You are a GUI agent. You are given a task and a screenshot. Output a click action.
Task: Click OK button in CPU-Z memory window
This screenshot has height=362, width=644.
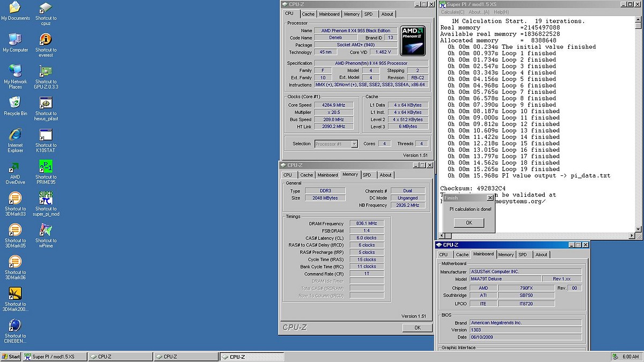tap(417, 328)
